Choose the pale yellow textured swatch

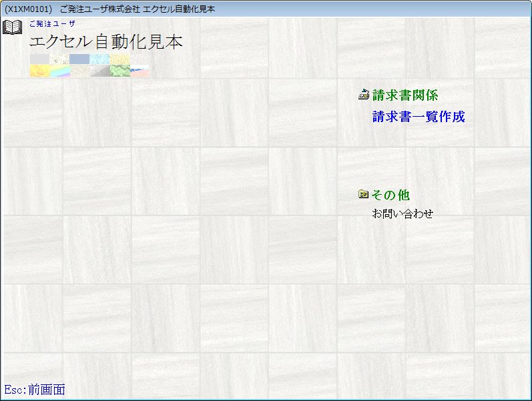(x=119, y=59)
